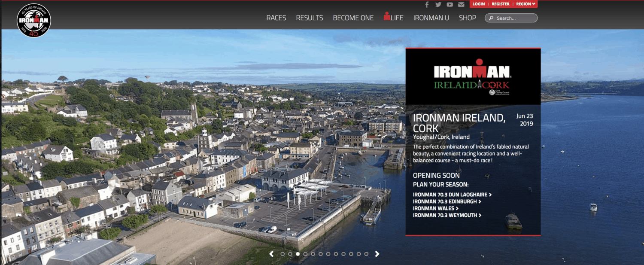Click the PLAN YOUR SEASON label
Screen dimensions: 644x265
[x=440, y=185]
